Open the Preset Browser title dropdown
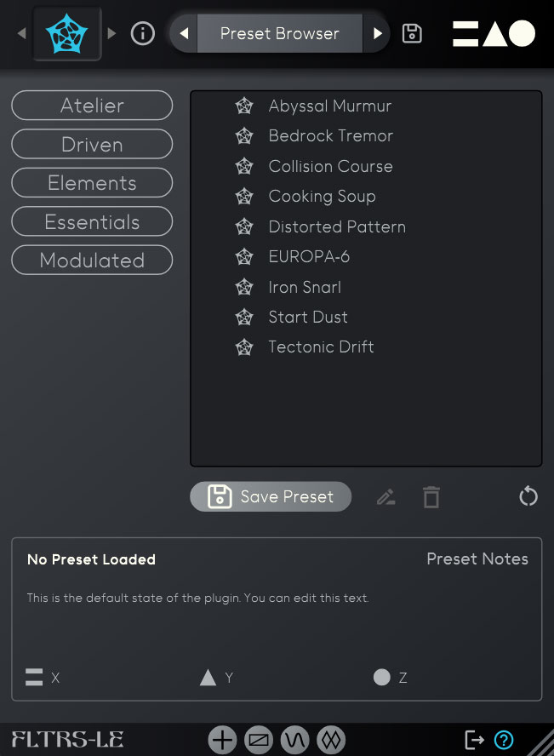Screen dimensions: 554x756 (x=280, y=34)
